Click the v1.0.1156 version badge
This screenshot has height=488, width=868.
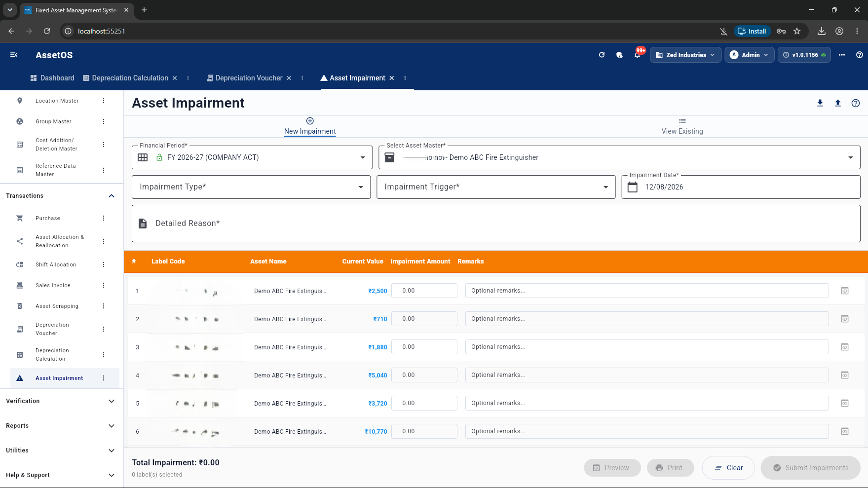pos(804,55)
